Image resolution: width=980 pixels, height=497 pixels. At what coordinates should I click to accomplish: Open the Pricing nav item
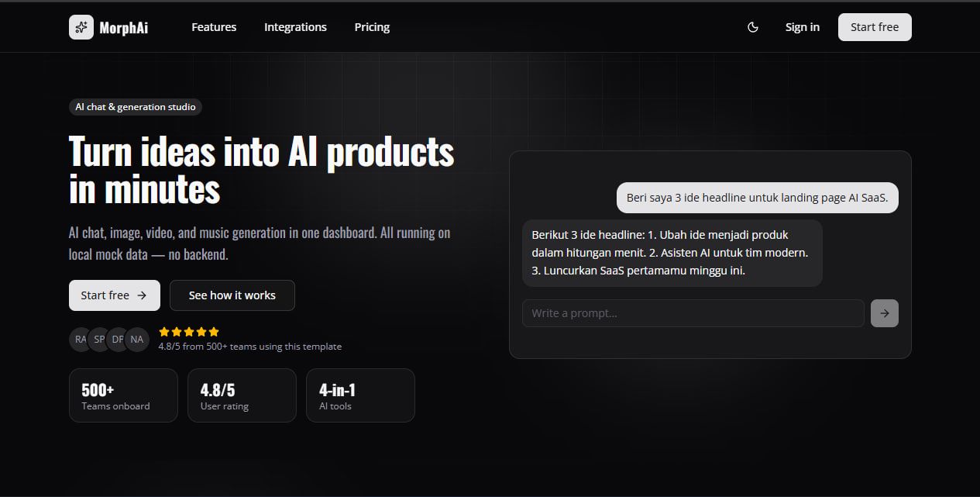tap(372, 27)
